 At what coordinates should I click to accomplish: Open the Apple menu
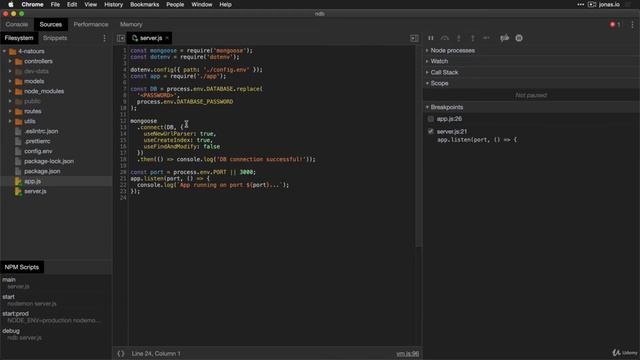click(11, 4)
